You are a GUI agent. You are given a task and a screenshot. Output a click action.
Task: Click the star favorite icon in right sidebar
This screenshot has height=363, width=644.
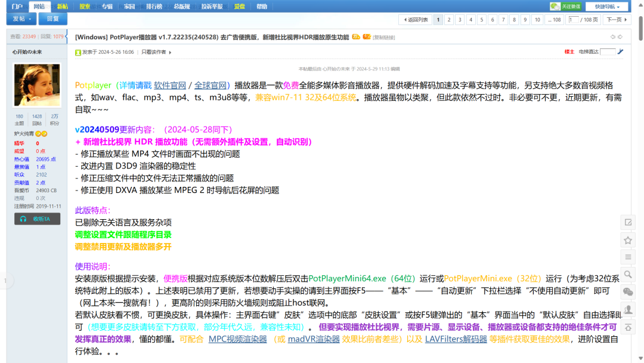pos(628,240)
